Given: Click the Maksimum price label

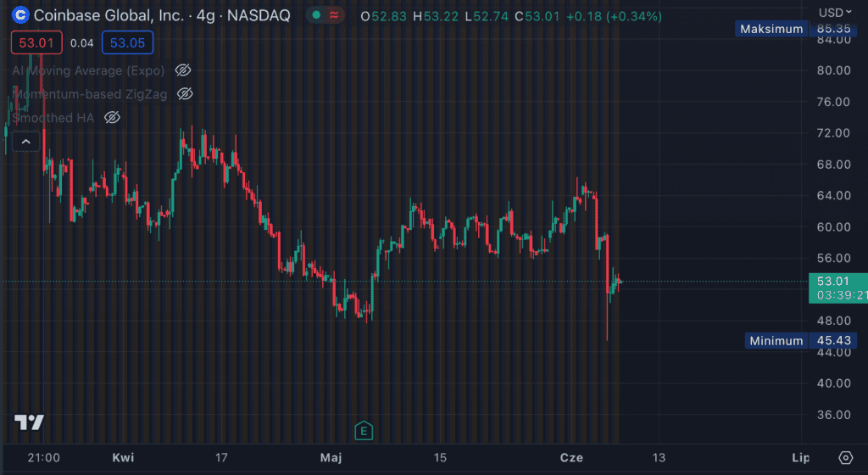Looking at the screenshot, I should tap(771, 29).
